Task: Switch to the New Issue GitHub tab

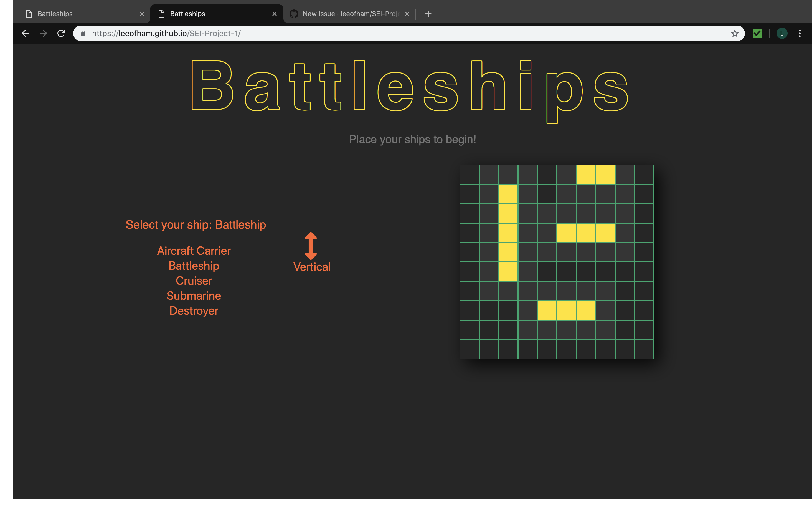Action: 347,14
